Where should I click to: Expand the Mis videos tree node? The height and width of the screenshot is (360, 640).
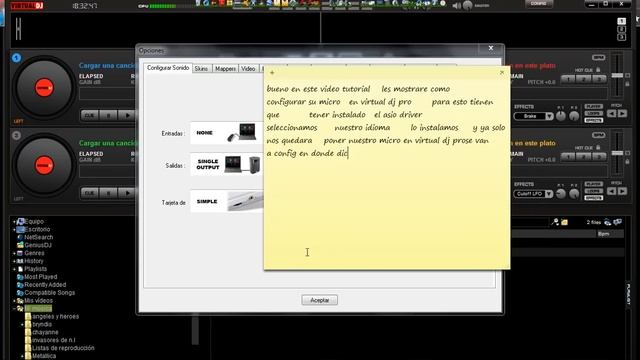[14, 301]
